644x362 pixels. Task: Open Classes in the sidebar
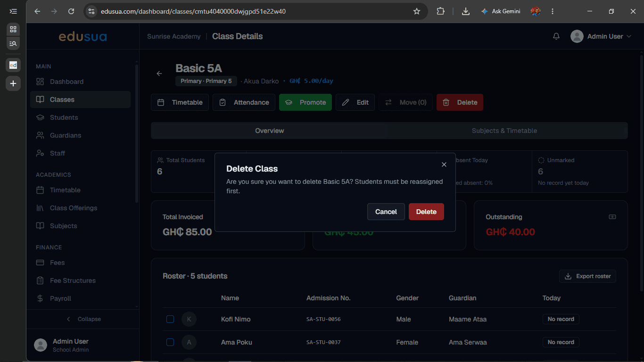pyautogui.click(x=80, y=99)
